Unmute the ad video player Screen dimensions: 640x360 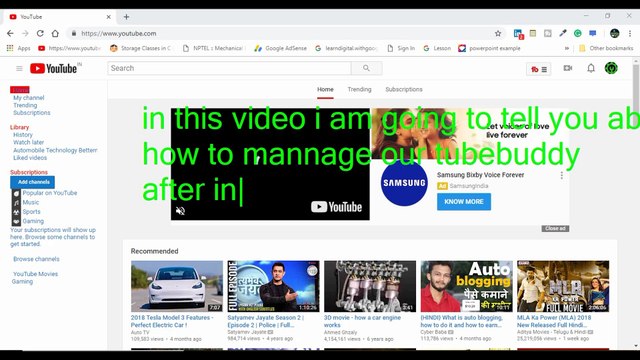(x=180, y=211)
